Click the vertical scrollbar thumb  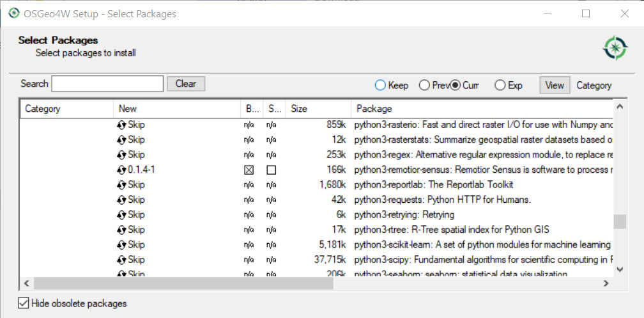620,222
